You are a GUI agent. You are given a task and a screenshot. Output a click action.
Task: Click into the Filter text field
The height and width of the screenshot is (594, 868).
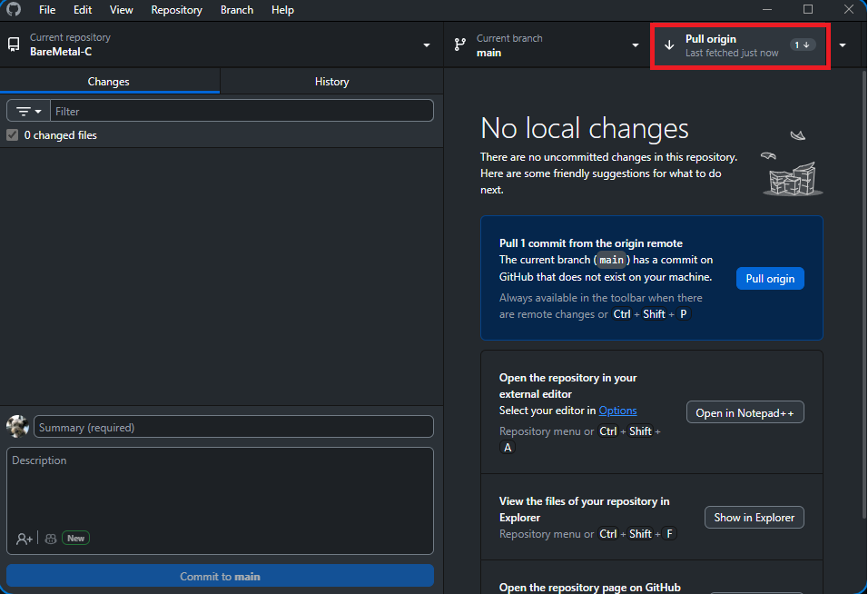pos(241,111)
